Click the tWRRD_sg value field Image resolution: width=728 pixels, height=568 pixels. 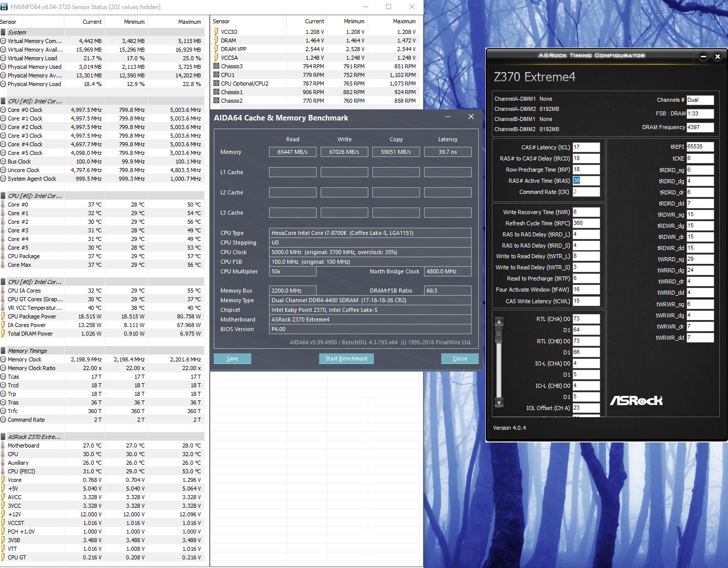pyautogui.click(x=700, y=259)
